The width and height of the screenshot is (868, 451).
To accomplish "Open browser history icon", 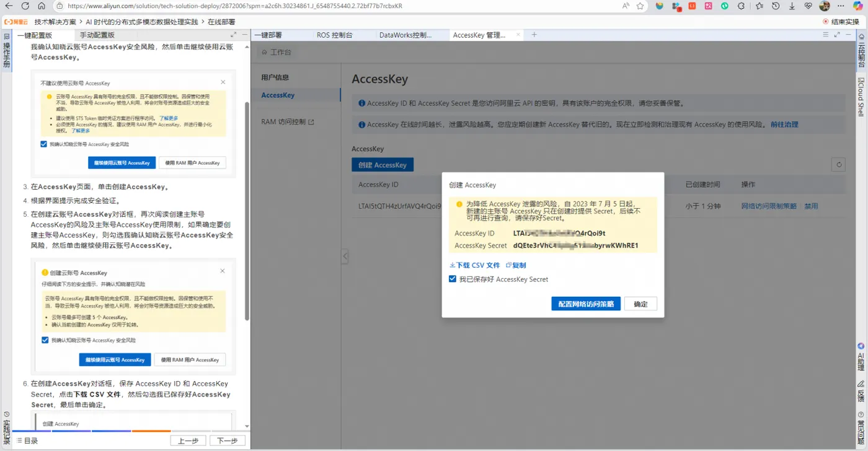I will coord(776,6).
